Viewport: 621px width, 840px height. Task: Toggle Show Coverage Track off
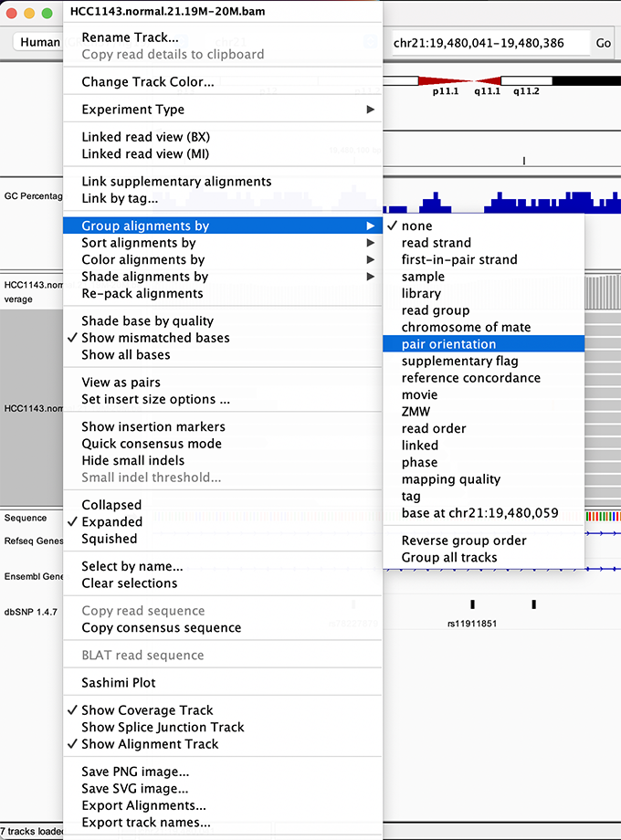tap(147, 710)
